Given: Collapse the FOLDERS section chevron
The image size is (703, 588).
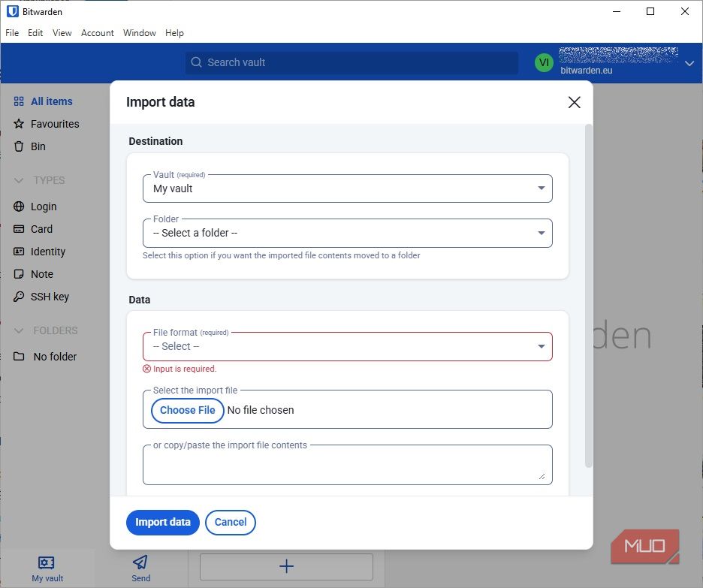Looking at the screenshot, I should pyautogui.click(x=19, y=330).
